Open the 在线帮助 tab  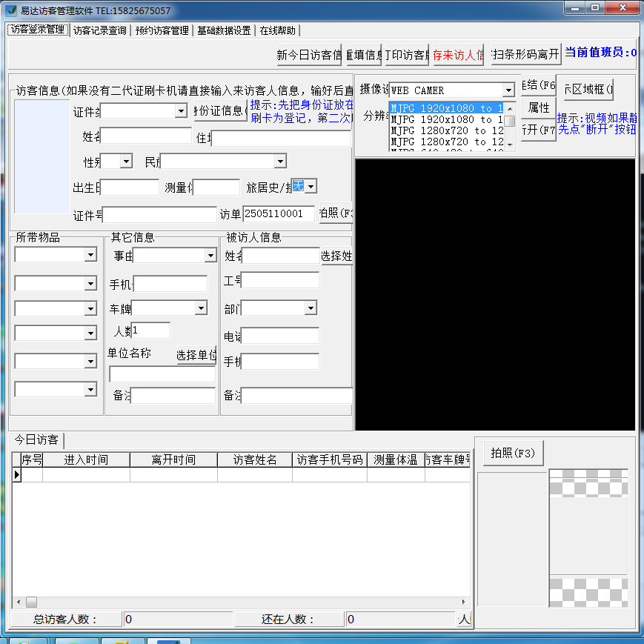pos(278,31)
